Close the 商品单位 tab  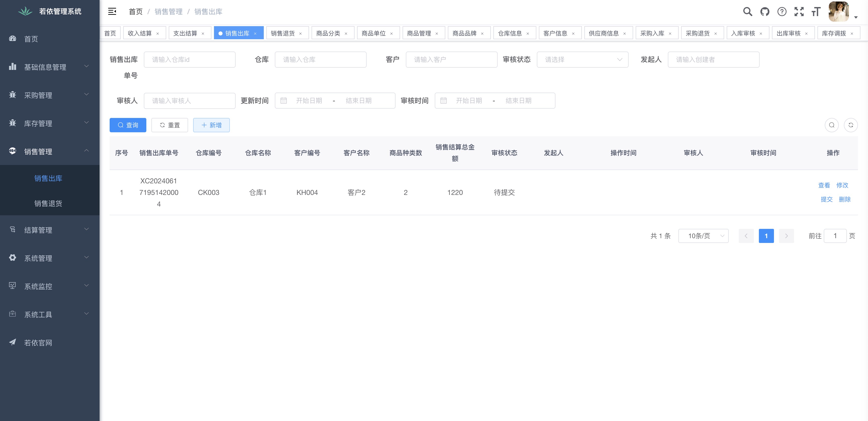click(391, 33)
